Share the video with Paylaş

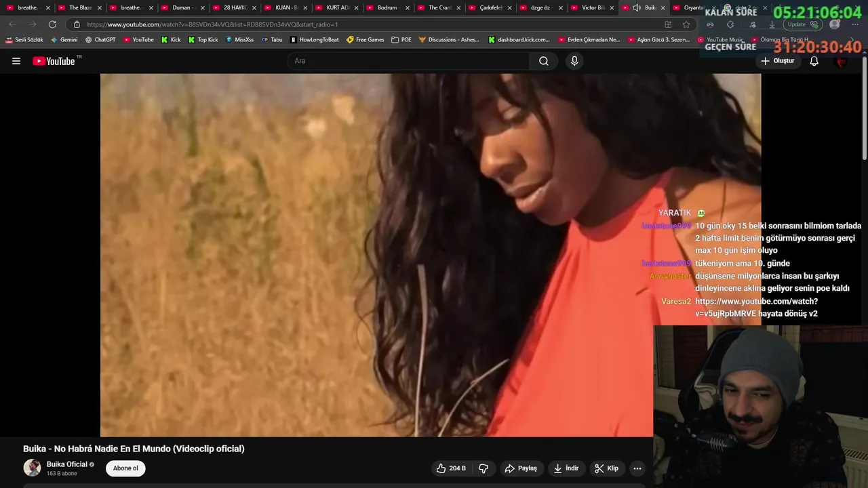521,468
